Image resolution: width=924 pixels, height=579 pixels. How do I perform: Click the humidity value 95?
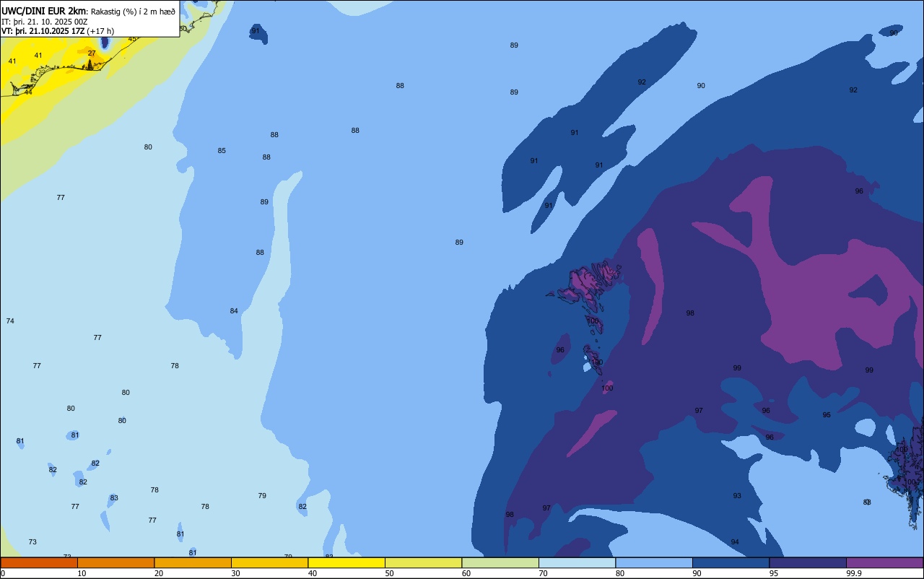coord(827,415)
